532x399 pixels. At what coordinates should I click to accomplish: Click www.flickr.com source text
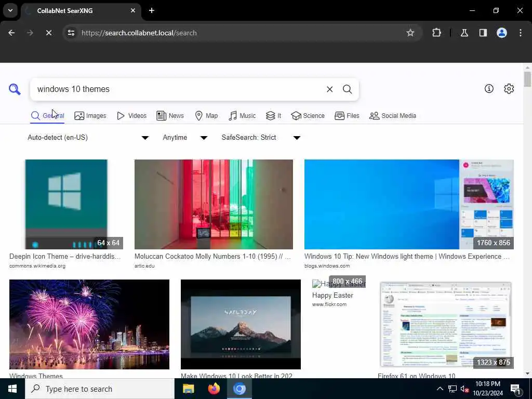tap(329, 304)
